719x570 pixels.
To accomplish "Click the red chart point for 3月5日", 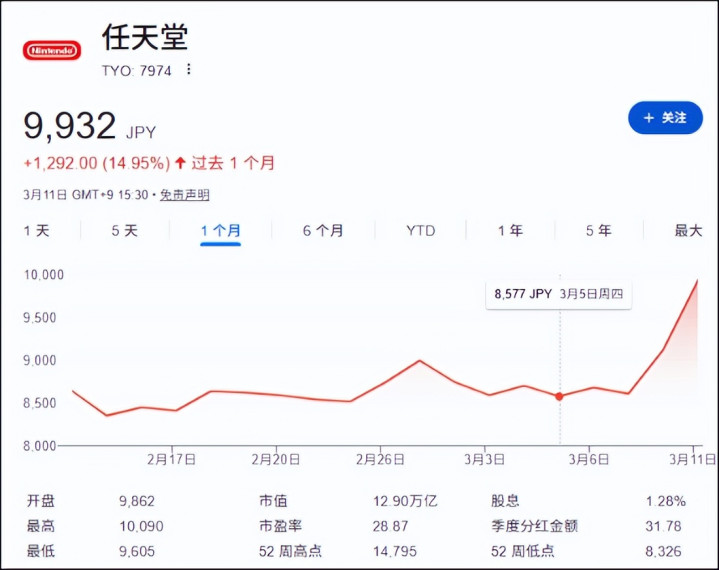I will click(559, 397).
